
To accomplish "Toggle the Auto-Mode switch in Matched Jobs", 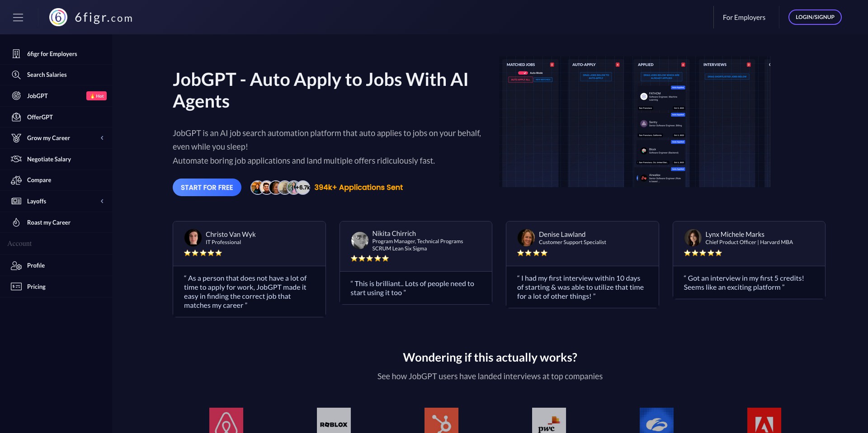I will pyautogui.click(x=523, y=73).
